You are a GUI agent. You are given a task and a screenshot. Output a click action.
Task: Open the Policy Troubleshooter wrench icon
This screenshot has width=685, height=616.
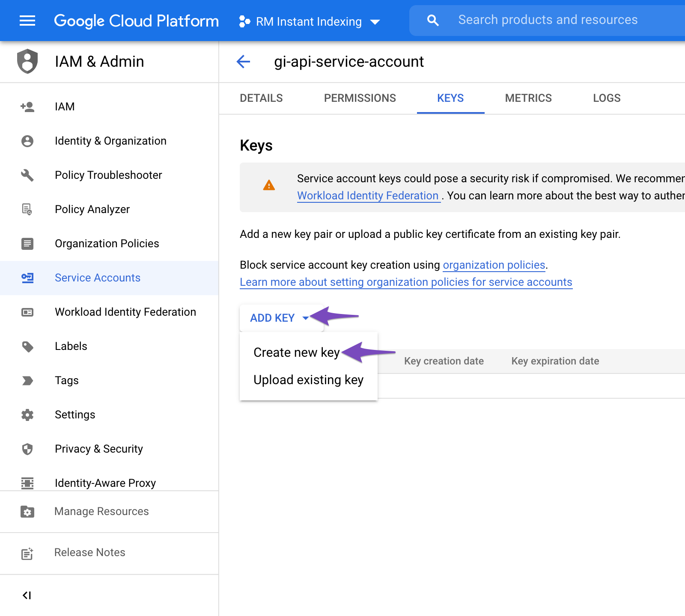[27, 175]
